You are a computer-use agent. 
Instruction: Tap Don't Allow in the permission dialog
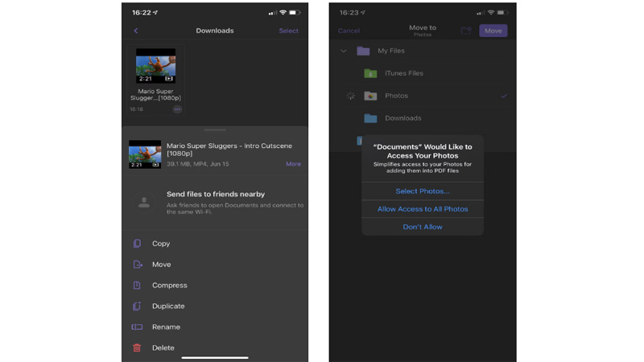(x=423, y=227)
